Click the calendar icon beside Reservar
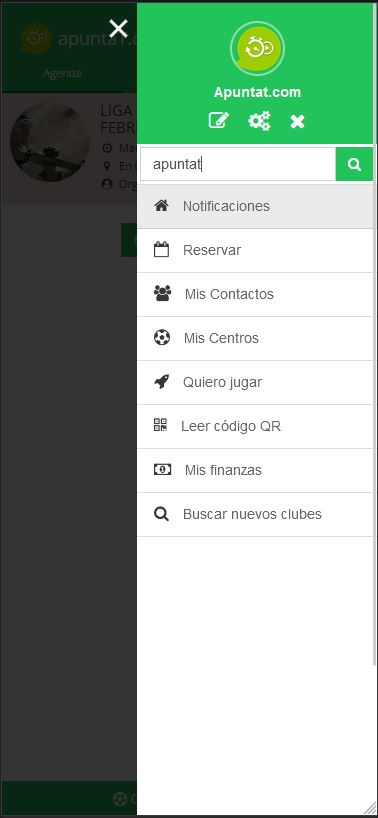 162,249
